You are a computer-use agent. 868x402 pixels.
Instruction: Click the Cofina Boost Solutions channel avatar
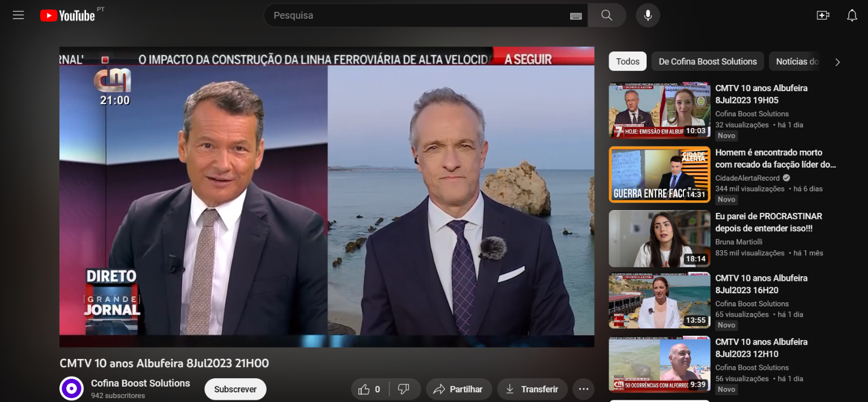71,389
